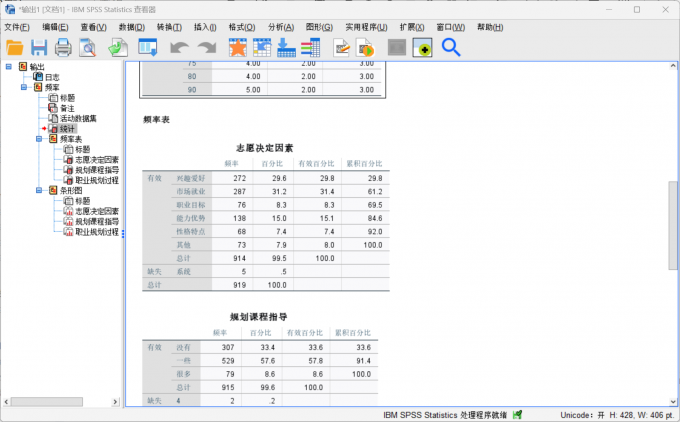The image size is (680, 422).
Task: Collapse the 频率 tree branch
Action: (24, 88)
